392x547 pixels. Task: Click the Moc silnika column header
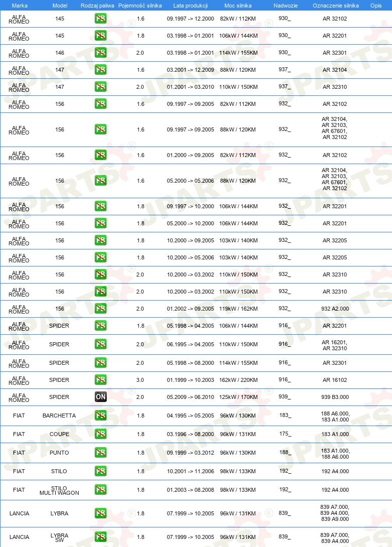click(x=238, y=6)
